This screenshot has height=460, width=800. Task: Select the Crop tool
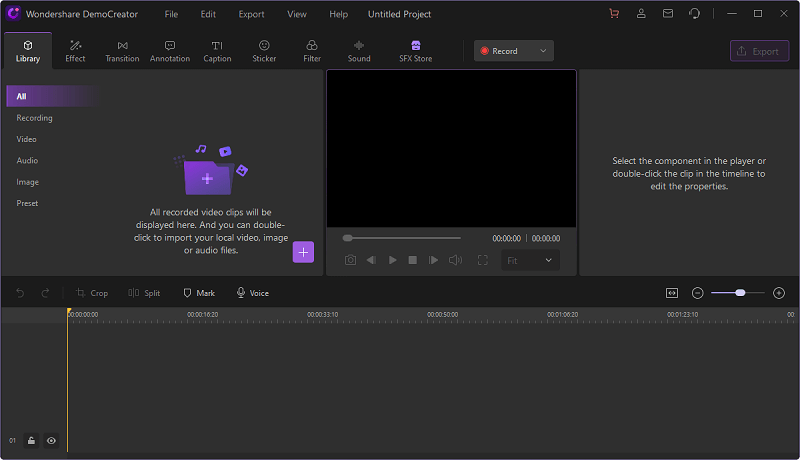tap(92, 293)
